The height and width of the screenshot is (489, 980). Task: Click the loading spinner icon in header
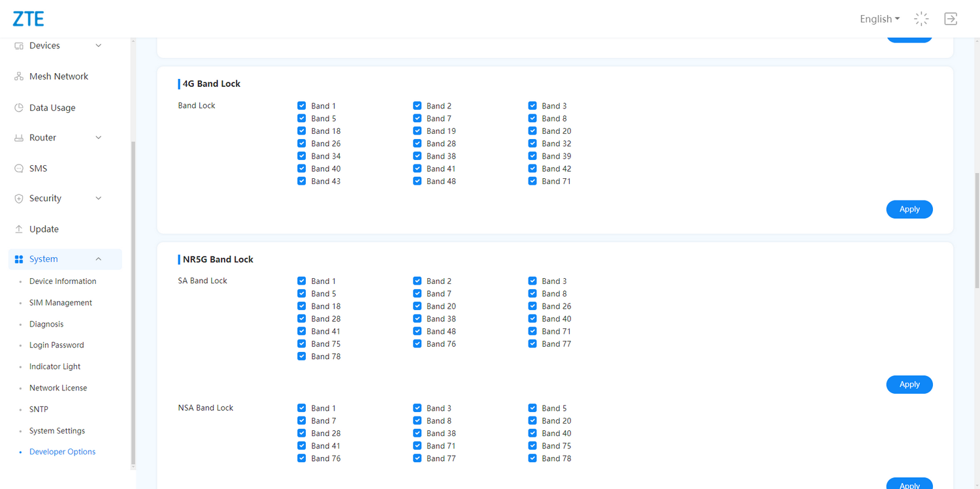pyautogui.click(x=921, y=19)
